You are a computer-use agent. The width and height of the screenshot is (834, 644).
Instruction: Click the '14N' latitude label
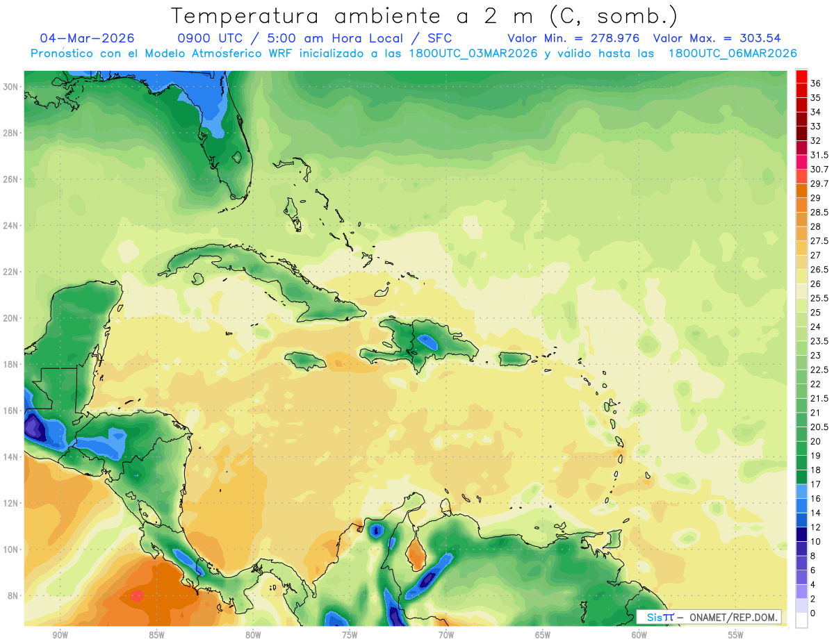click(10, 456)
